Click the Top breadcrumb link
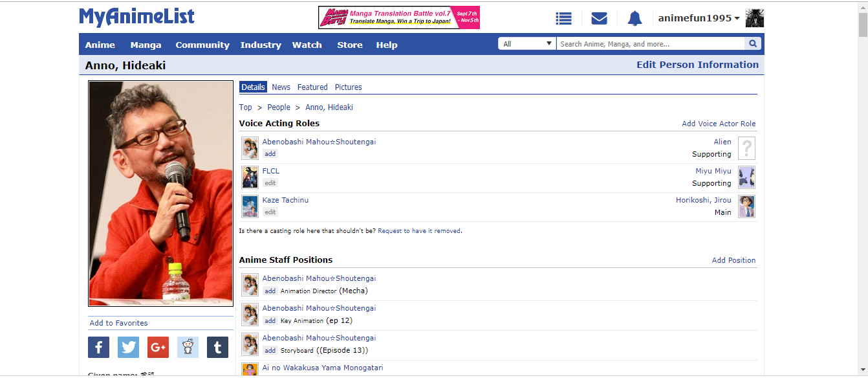 [246, 107]
